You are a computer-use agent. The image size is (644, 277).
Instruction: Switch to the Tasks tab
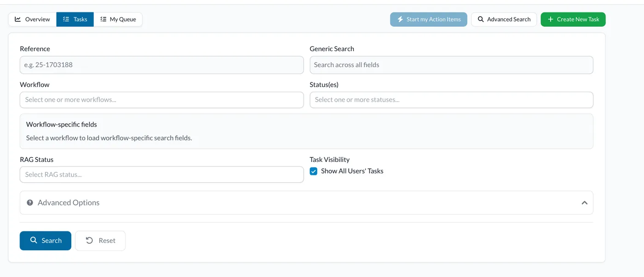click(75, 19)
